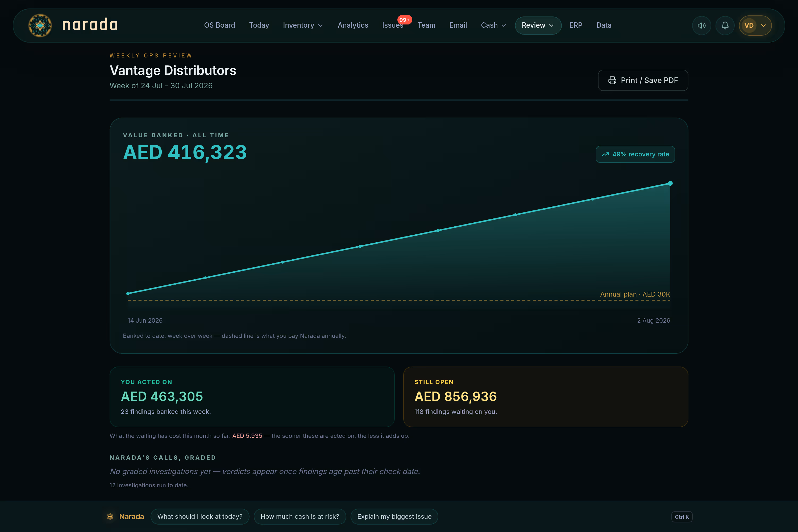Click Print / Save PDF button

tap(643, 80)
